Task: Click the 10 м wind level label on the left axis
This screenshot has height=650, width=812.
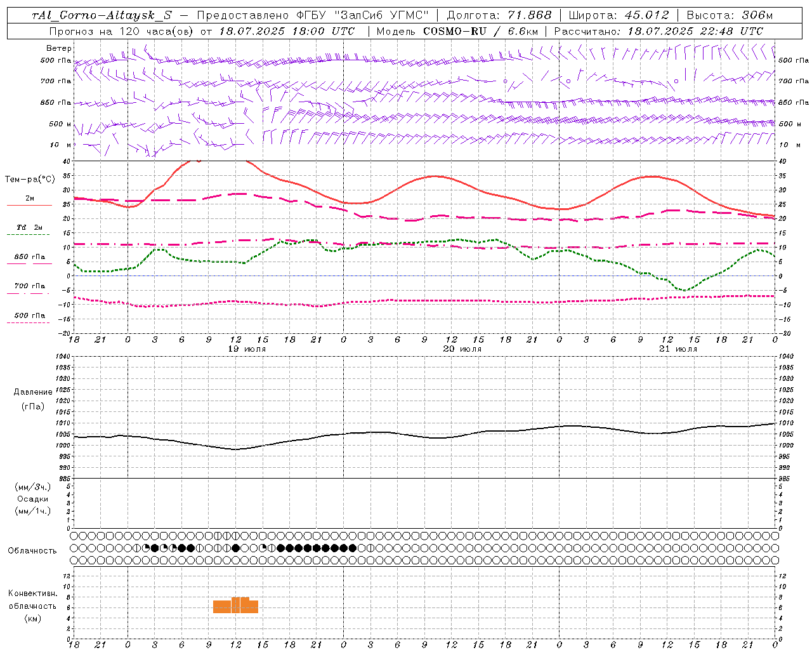Action: 60,145
